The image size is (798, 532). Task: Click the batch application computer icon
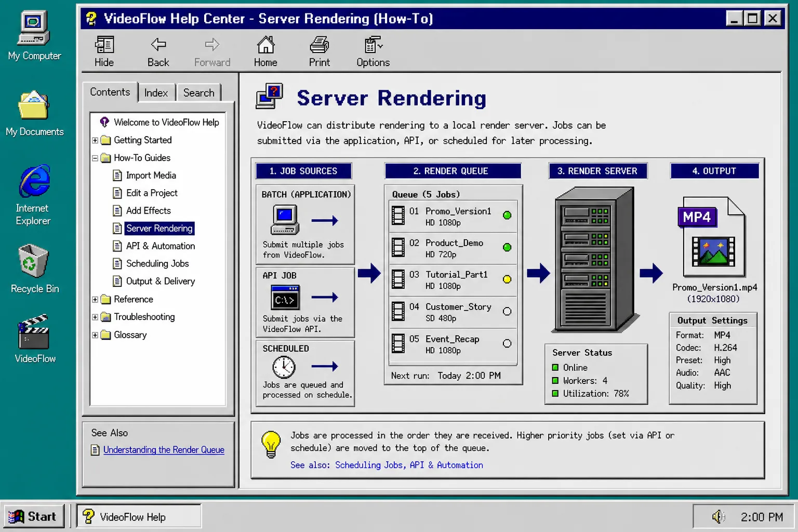[285, 220]
